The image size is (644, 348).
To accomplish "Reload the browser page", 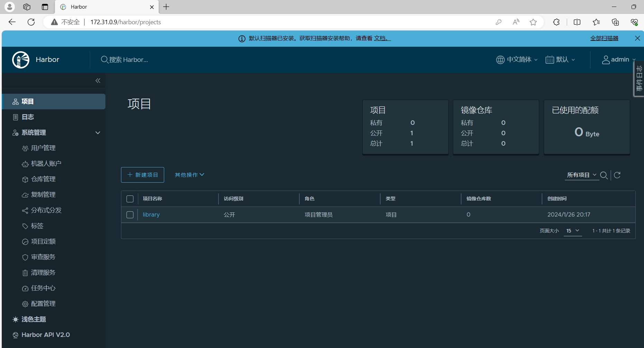I will tap(31, 22).
